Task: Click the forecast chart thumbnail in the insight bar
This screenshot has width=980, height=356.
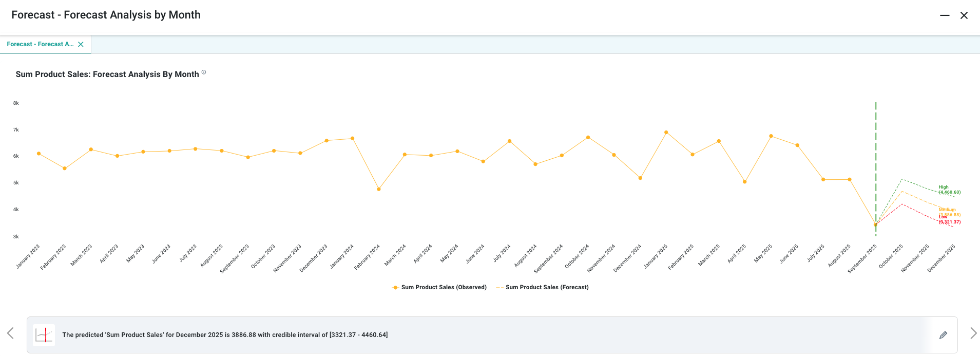Action: pyautogui.click(x=44, y=335)
